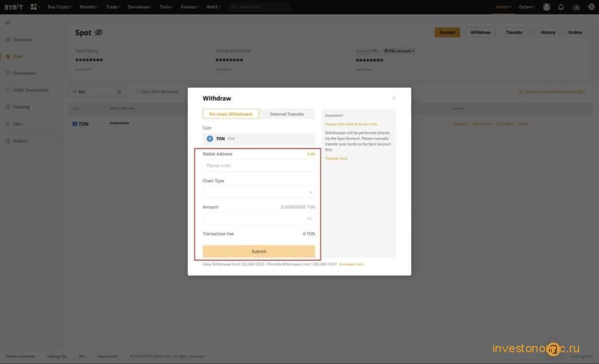Click the TON coin selector field
This screenshot has width=599, height=364.
(259, 138)
